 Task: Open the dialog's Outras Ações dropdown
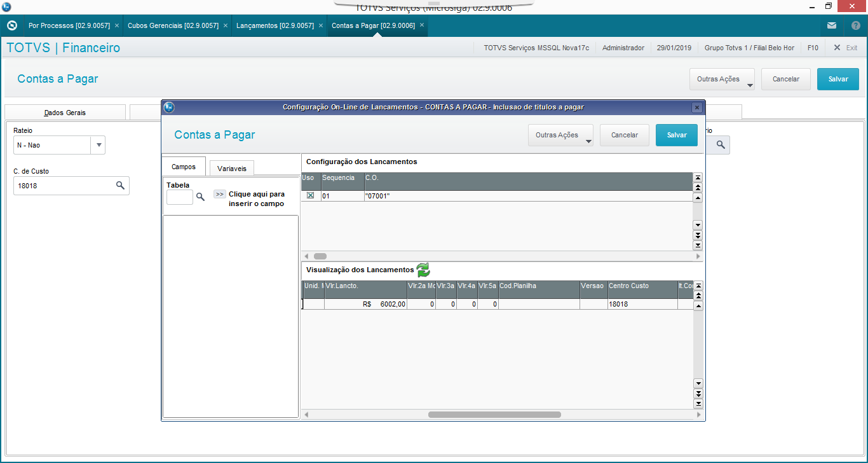coord(560,135)
